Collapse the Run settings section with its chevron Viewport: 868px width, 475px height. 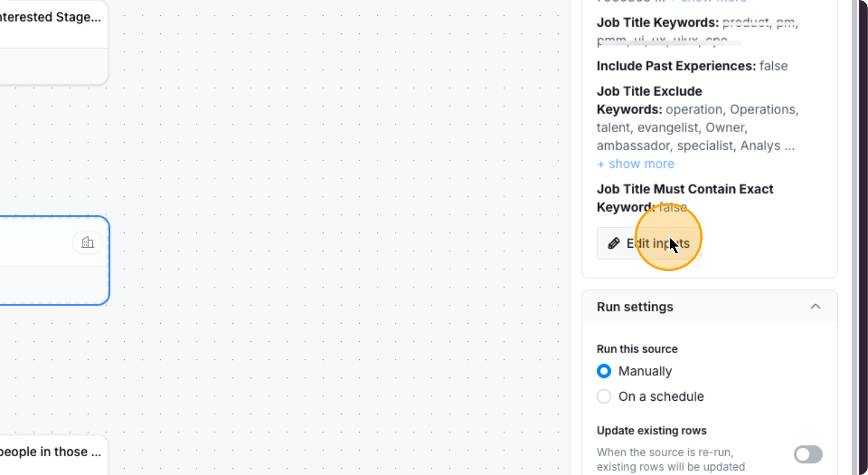tap(816, 307)
